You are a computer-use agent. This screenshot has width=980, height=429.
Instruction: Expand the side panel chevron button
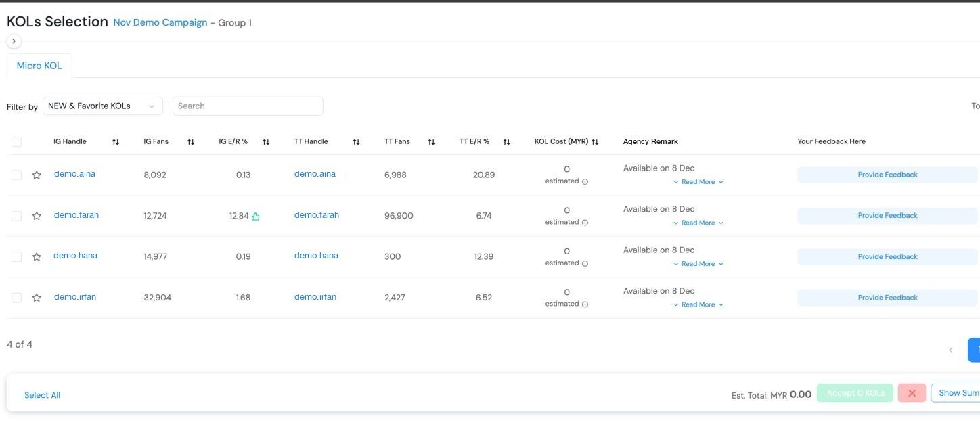tap(14, 41)
